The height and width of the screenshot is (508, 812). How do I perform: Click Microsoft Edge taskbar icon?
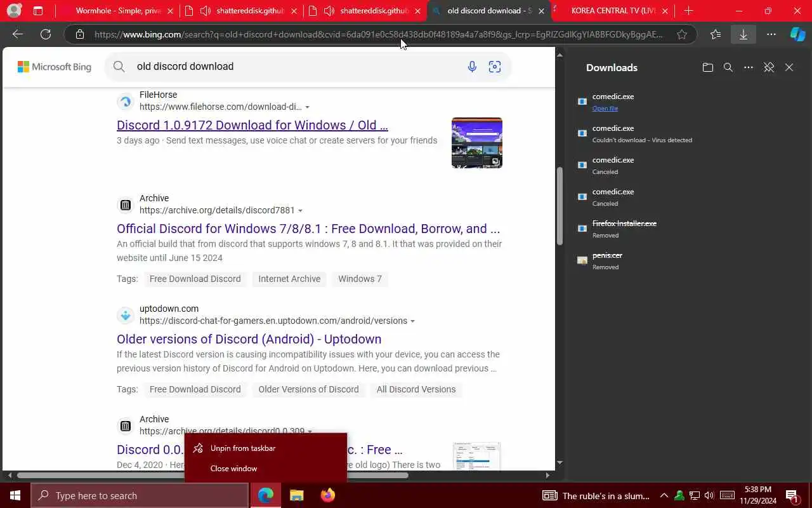pos(266,495)
